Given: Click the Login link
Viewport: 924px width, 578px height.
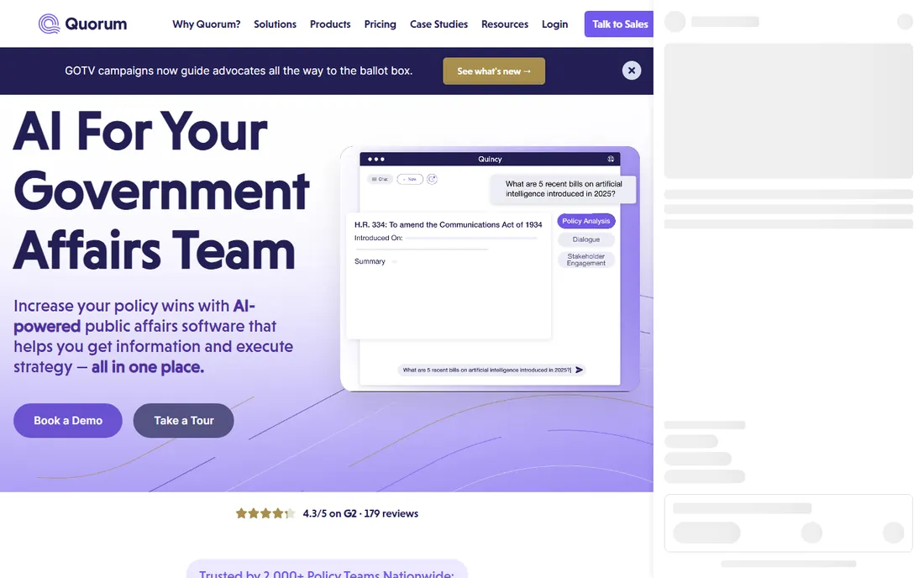Looking at the screenshot, I should [x=555, y=24].
